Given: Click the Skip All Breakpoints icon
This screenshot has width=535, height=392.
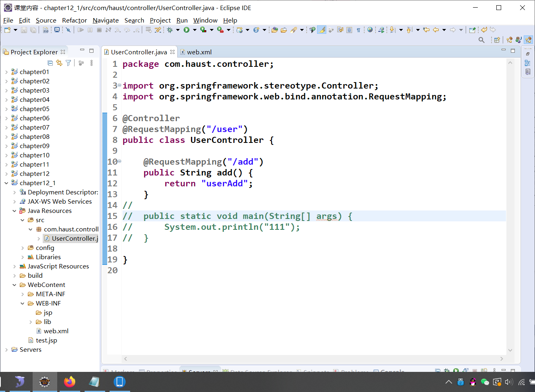Looking at the screenshot, I should pyautogui.click(x=68, y=30).
